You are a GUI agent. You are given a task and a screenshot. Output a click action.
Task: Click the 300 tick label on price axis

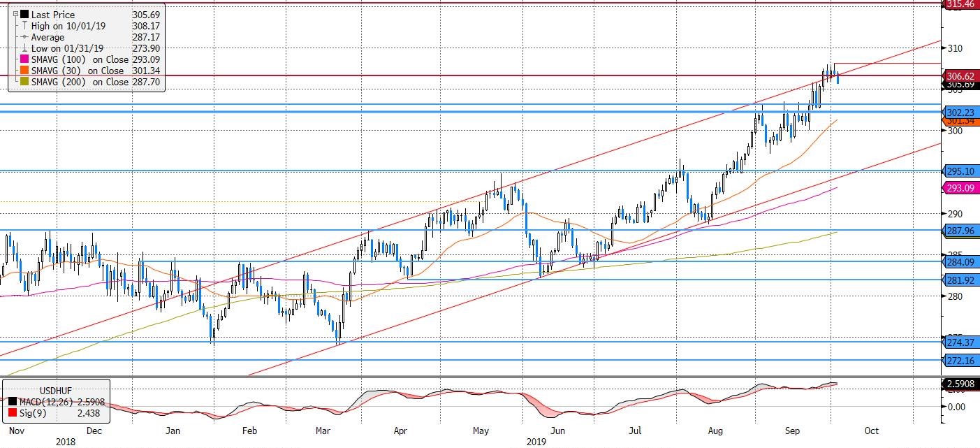click(x=955, y=131)
